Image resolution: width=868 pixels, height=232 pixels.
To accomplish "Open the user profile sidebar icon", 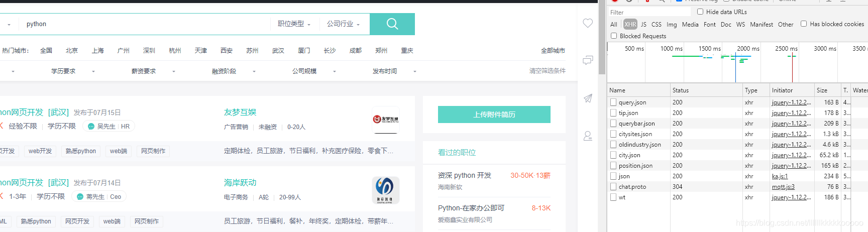I will point(588,136).
